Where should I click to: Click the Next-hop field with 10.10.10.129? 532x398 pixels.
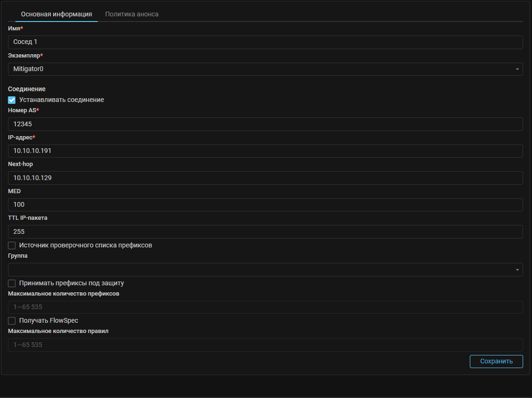[x=265, y=178]
